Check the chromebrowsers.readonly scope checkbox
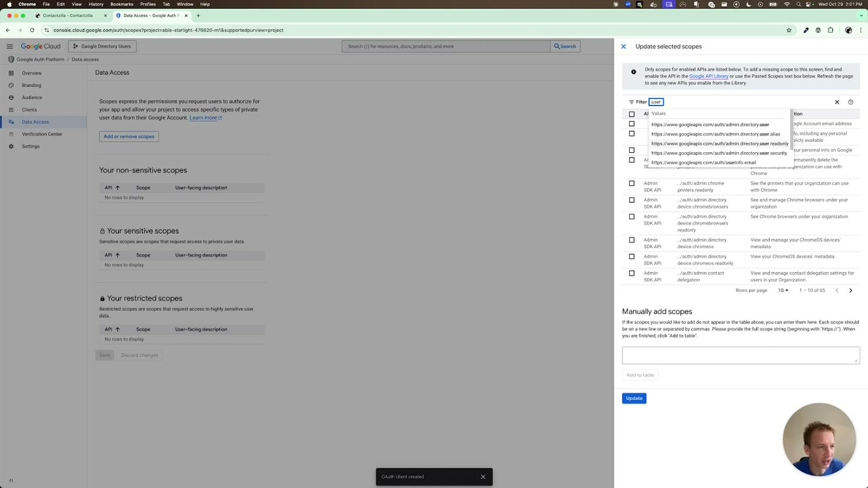The image size is (868, 488). 631,216
